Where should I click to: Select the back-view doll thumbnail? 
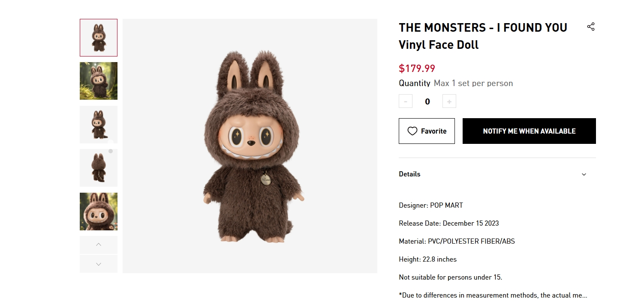click(99, 168)
